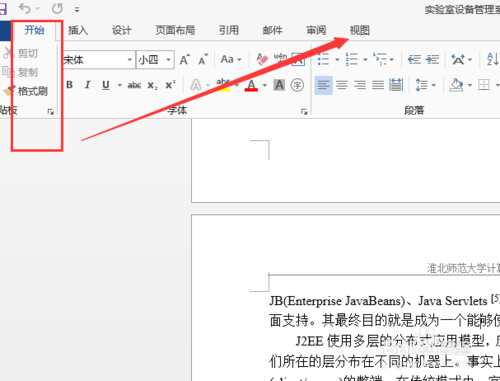
Task: Open bullet list style dropdown
Action: (337, 60)
